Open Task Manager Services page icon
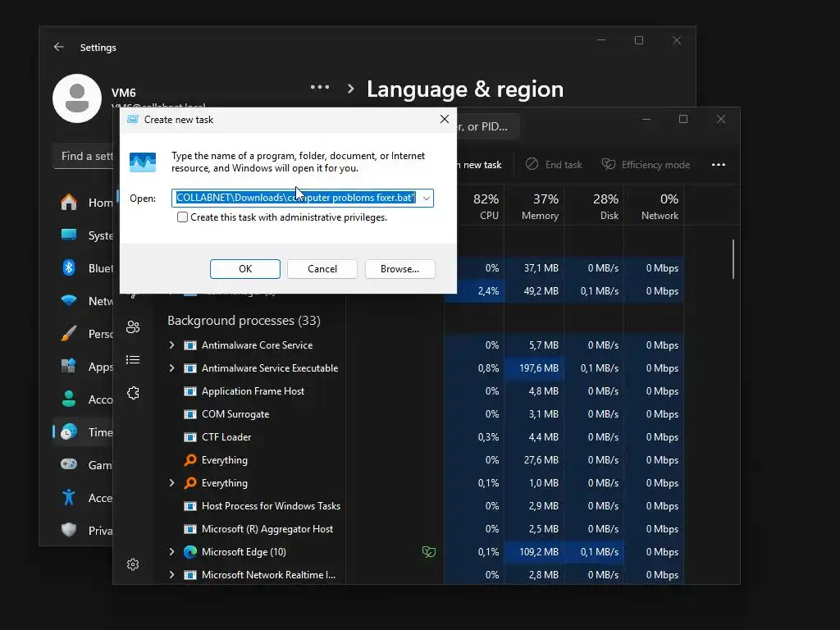840x630 pixels. point(133,393)
